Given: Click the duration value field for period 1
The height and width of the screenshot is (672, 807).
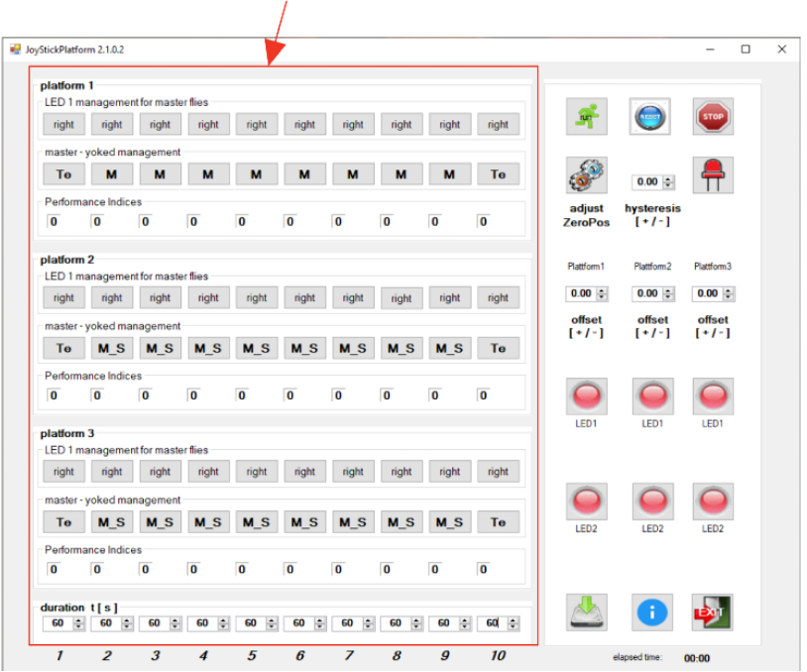Looking at the screenshot, I should [58, 623].
